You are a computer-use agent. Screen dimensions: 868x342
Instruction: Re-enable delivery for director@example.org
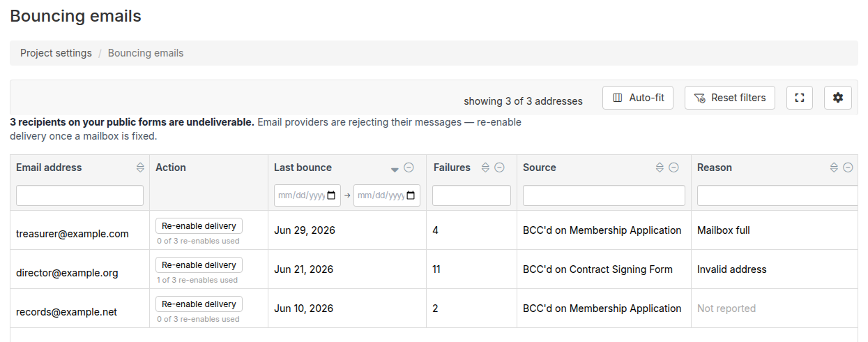coord(199,265)
